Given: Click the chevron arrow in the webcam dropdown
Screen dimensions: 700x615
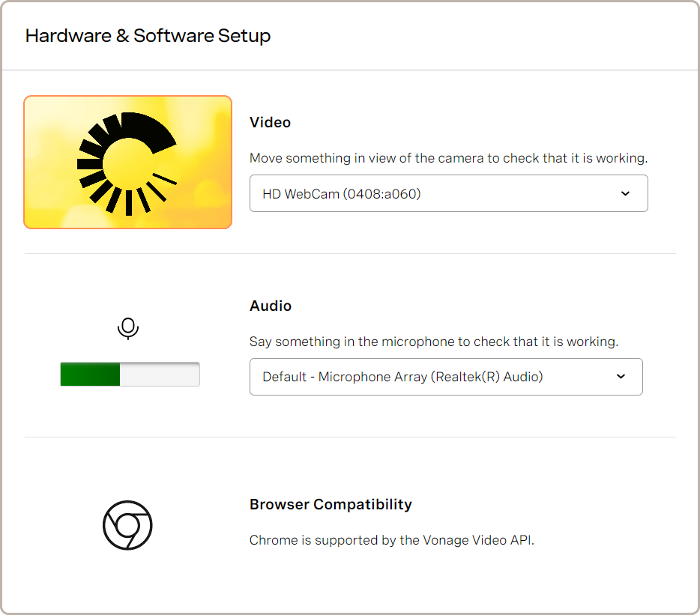Looking at the screenshot, I should [x=626, y=194].
